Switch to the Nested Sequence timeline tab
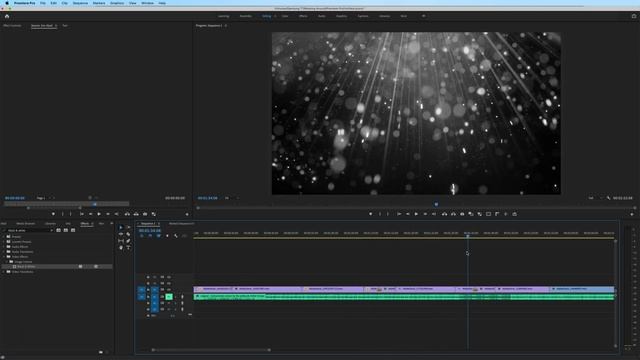 point(182,224)
